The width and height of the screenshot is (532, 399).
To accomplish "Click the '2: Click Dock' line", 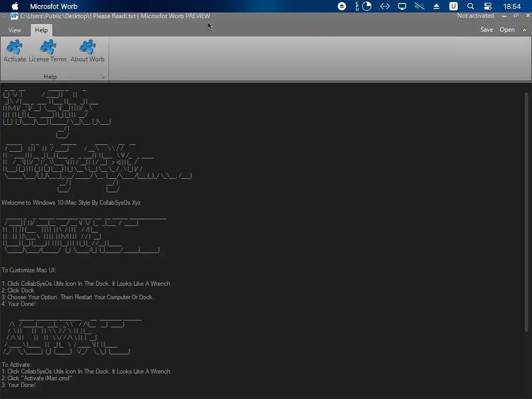I will pyautogui.click(x=18, y=290).
